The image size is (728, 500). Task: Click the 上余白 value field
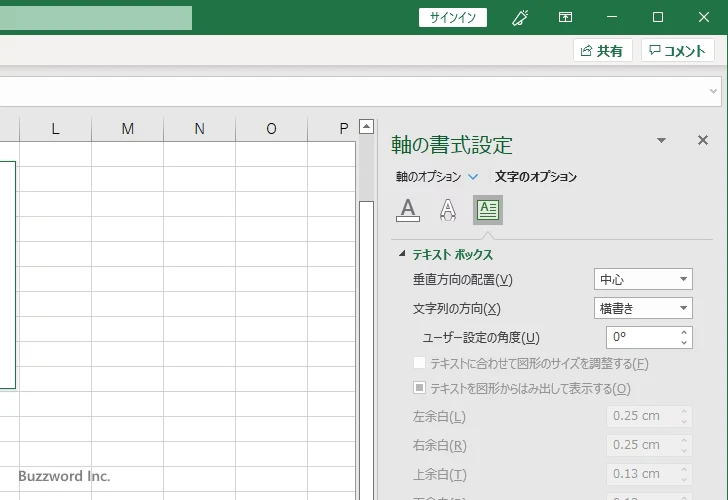(x=643, y=474)
